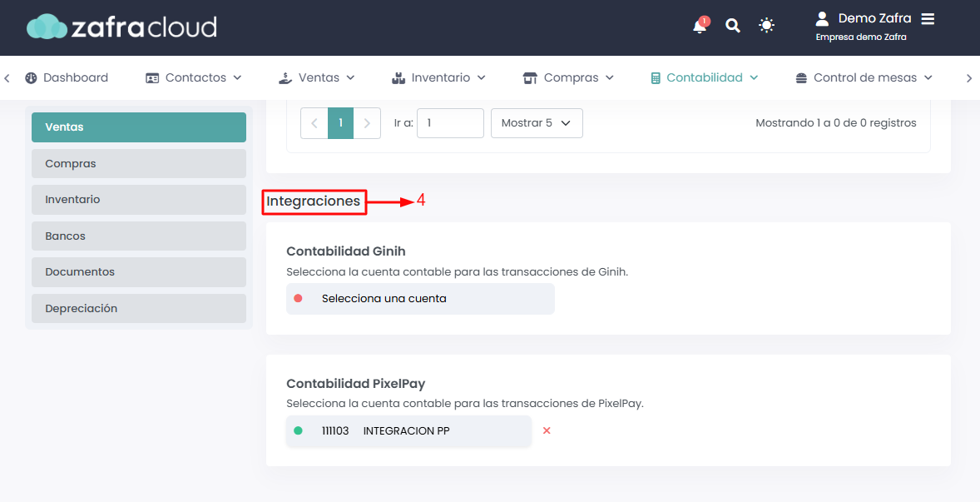Viewport: 980px width, 502px height.
Task: Select the Compras sidebar tab
Action: point(139,163)
